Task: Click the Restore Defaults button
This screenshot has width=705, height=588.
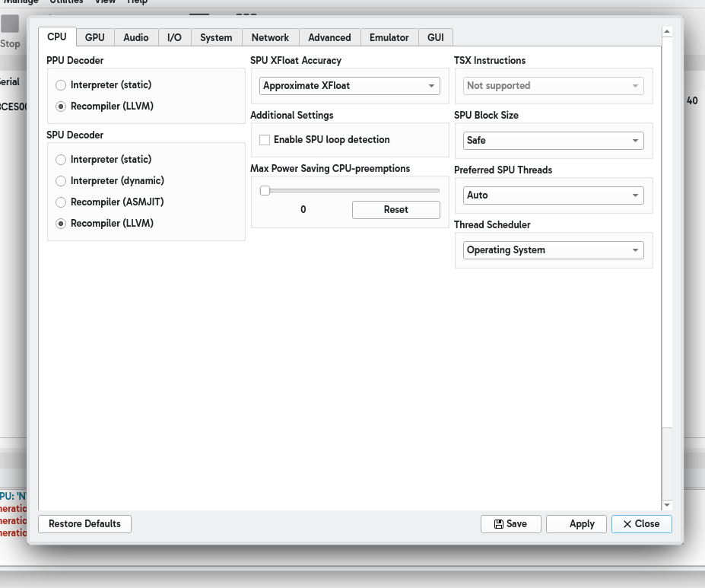Action: coord(84,524)
